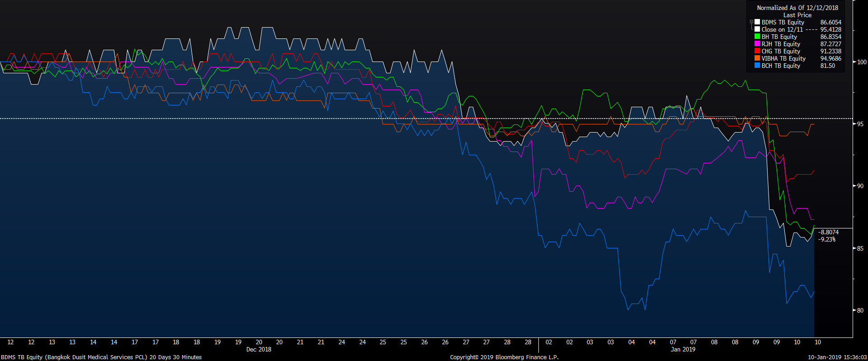
Task: Select the BH TB Equity legend label
Action: (779, 37)
